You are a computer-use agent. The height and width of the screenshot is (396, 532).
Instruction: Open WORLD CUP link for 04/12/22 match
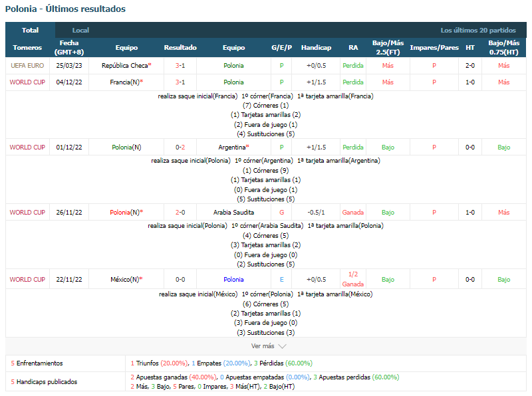(x=27, y=82)
